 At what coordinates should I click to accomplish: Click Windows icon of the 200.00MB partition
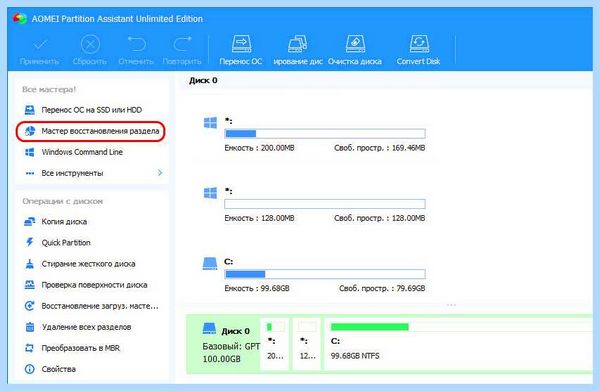point(210,123)
